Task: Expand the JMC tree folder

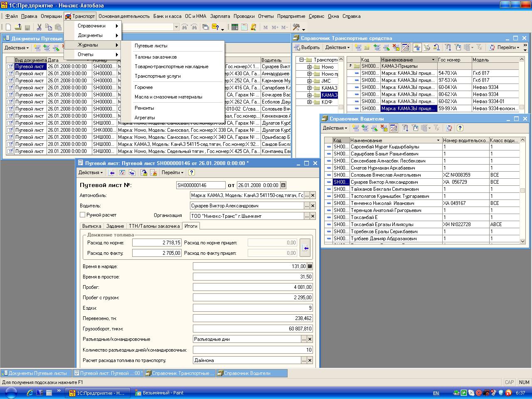Action: [x=310, y=81]
